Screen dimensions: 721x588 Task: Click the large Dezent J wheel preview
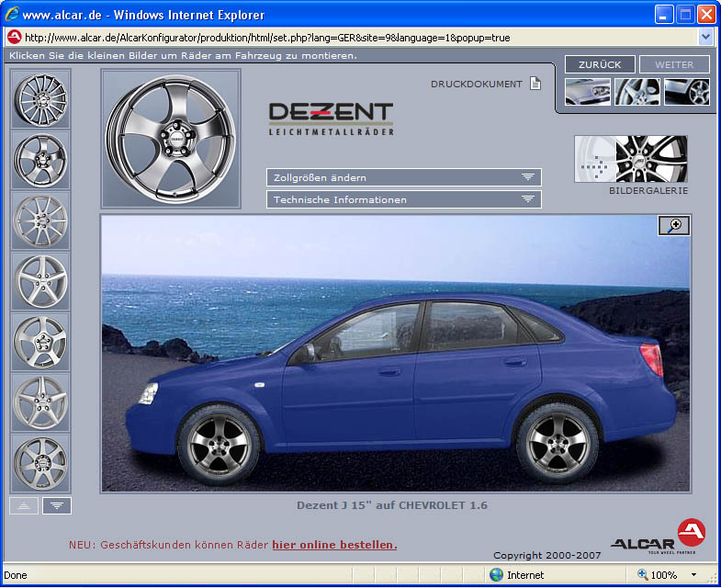pyautogui.click(x=171, y=138)
